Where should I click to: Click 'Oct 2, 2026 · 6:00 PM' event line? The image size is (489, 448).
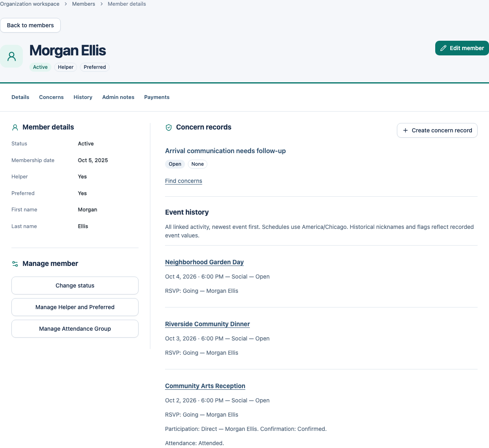tap(217, 400)
